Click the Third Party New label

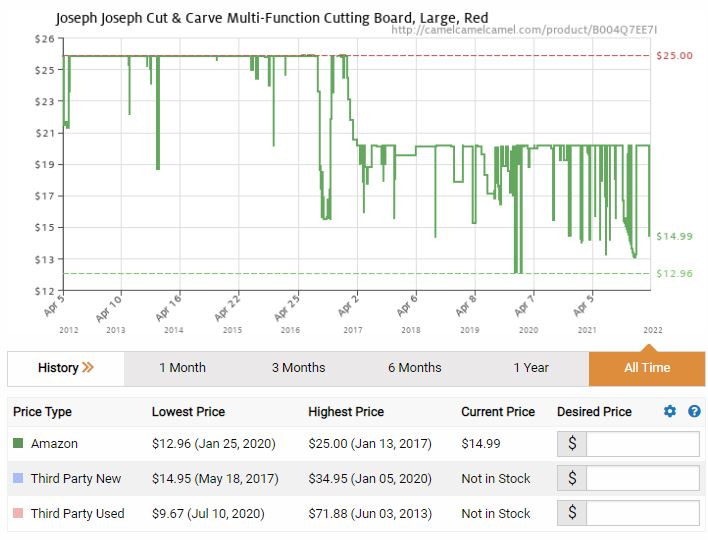[x=76, y=478]
